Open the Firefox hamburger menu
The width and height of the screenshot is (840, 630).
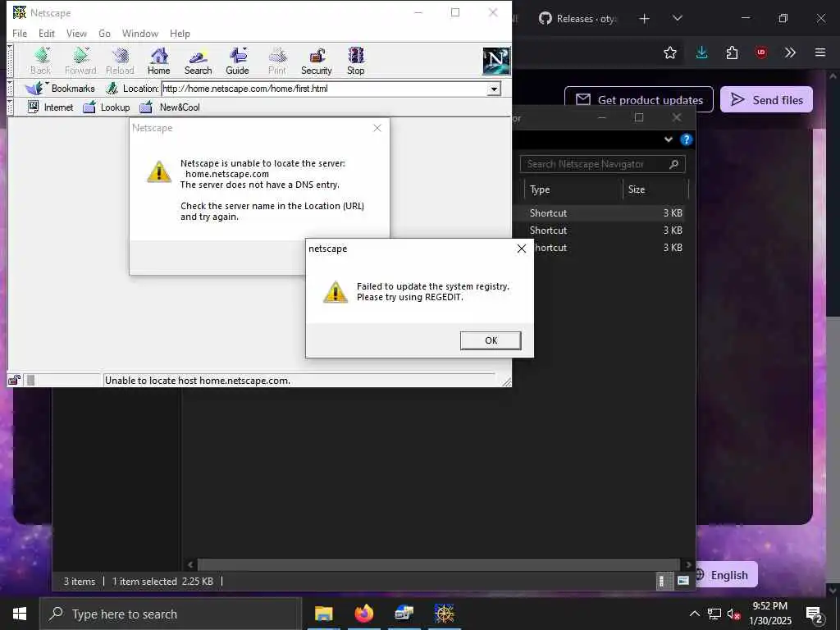click(x=820, y=52)
